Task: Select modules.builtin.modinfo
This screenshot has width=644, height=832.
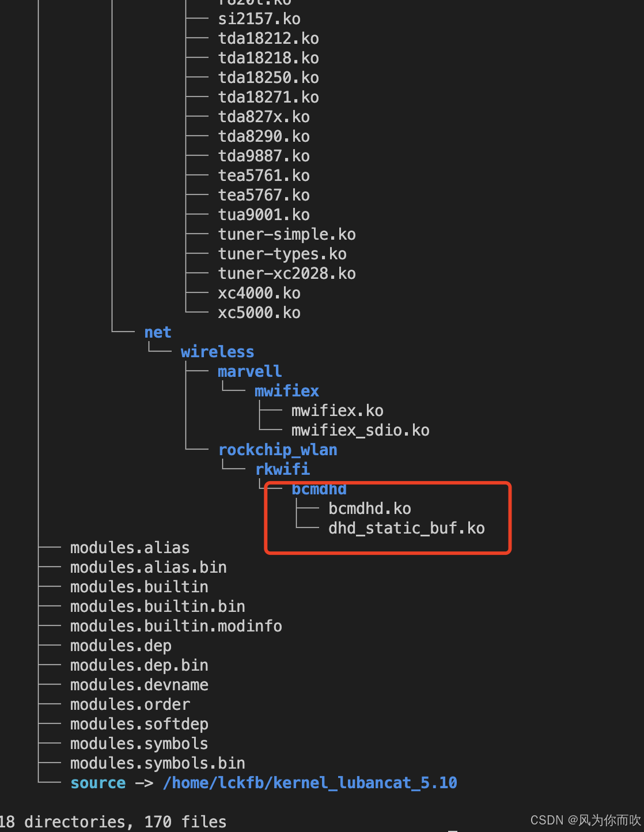Action: (x=176, y=626)
